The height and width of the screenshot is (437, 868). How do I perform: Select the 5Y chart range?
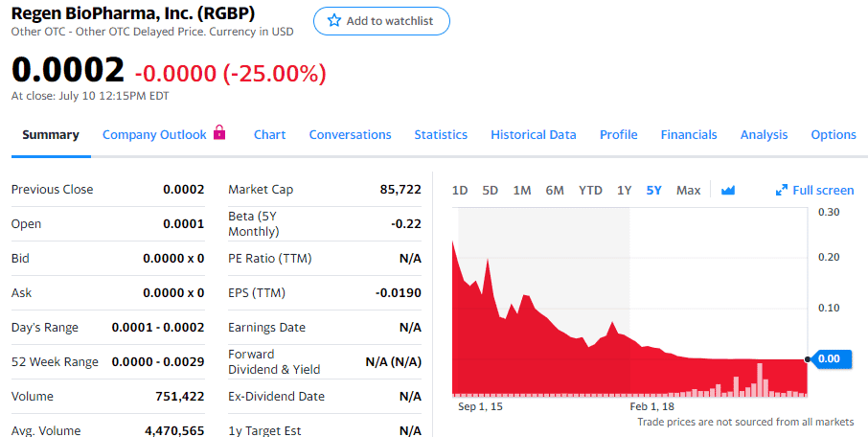tap(653, 190)
